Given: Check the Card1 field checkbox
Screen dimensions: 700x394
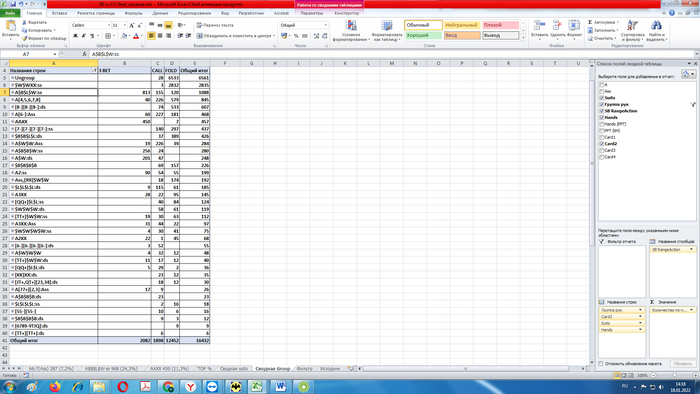Looking at the screenshot, I should 602,137.
